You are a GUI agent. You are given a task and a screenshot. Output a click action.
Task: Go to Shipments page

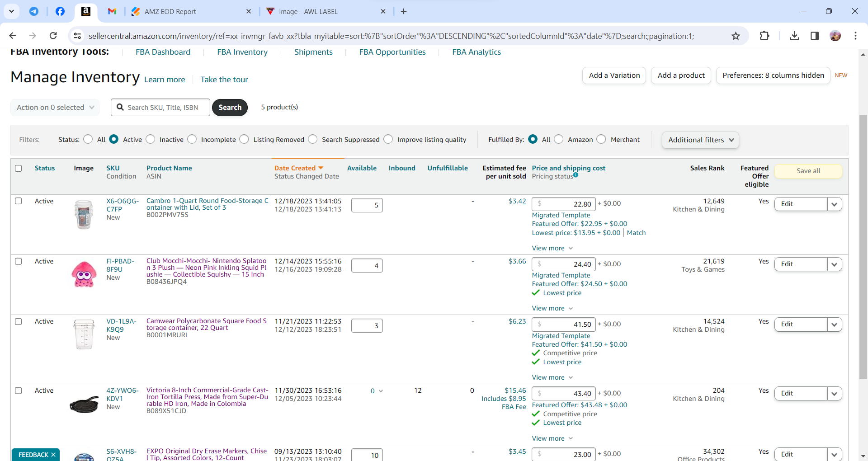(x=313, y=52)
